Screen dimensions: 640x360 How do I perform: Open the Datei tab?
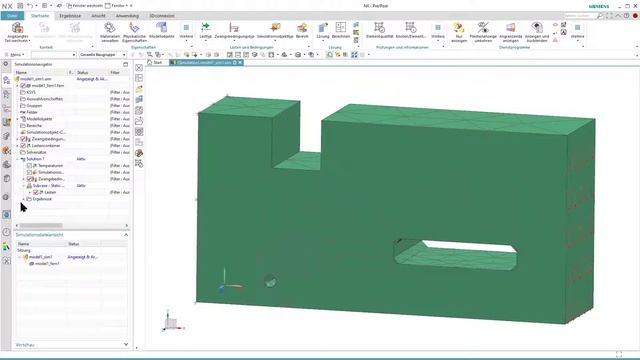[12, 16]
